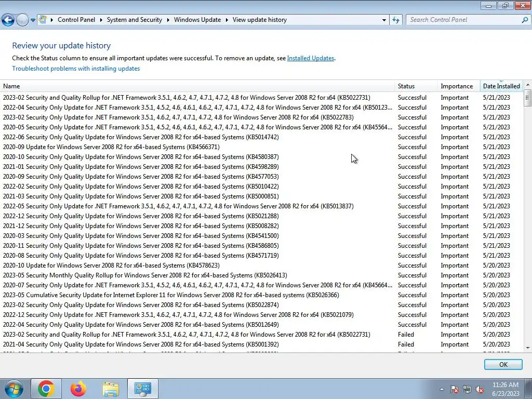Show hidden tray icons arrow
Viewport: 532px width, 399px height.
(x=442, y=389)
